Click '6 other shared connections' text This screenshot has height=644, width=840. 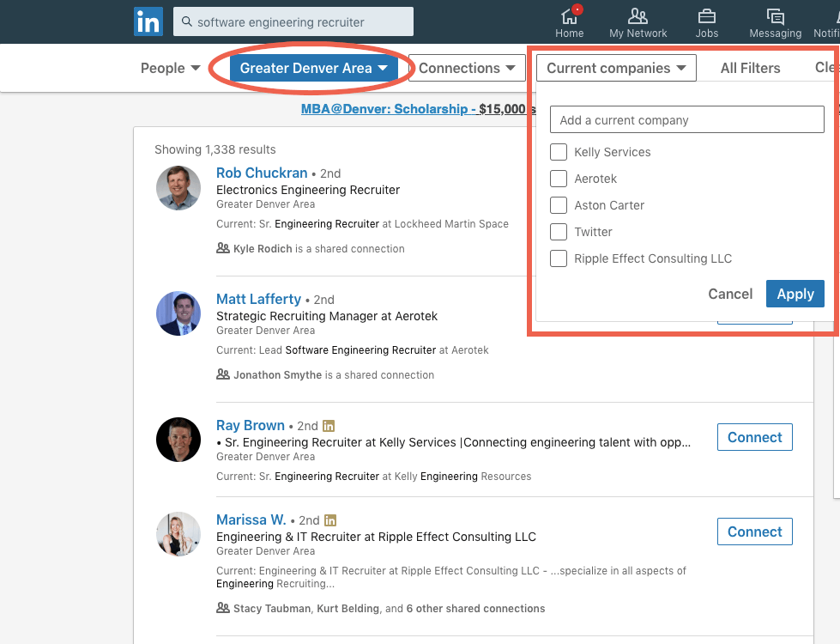tap(475, 609)
